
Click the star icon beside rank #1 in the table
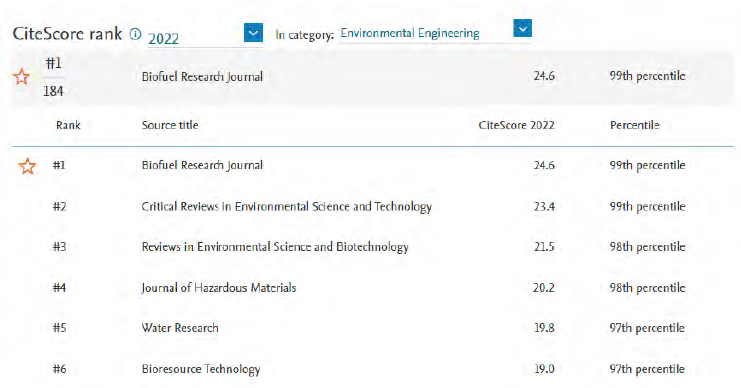(x=27, y=166)
